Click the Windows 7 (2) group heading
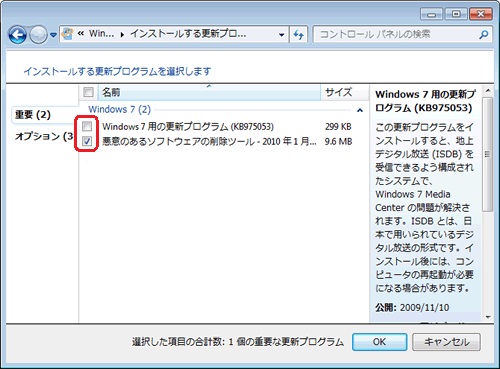Viewport: 500px width, 369px height. (119, 109)
